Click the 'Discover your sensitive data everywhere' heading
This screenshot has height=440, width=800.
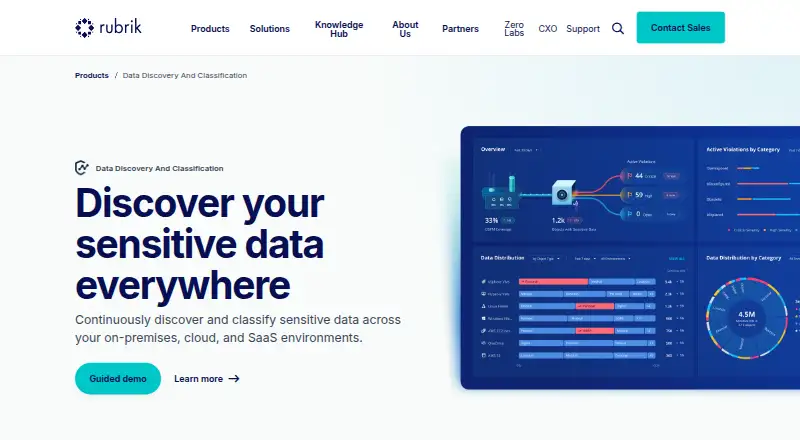pyautogui.click(x=199, y=244)
